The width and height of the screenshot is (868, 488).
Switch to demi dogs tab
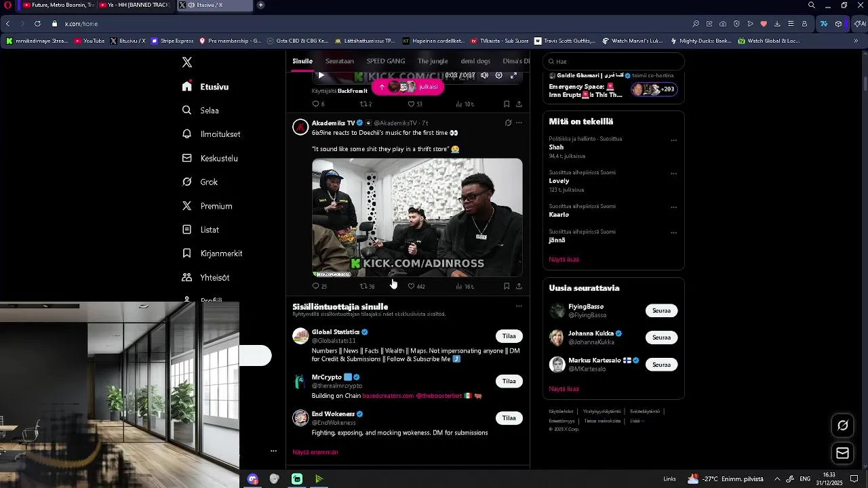(x=475, y=61)
